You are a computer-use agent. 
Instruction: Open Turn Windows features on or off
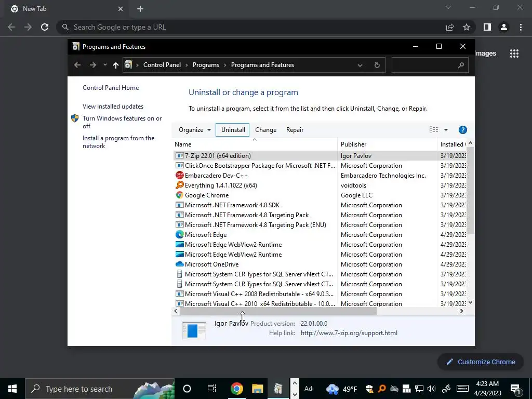[122, 122]
